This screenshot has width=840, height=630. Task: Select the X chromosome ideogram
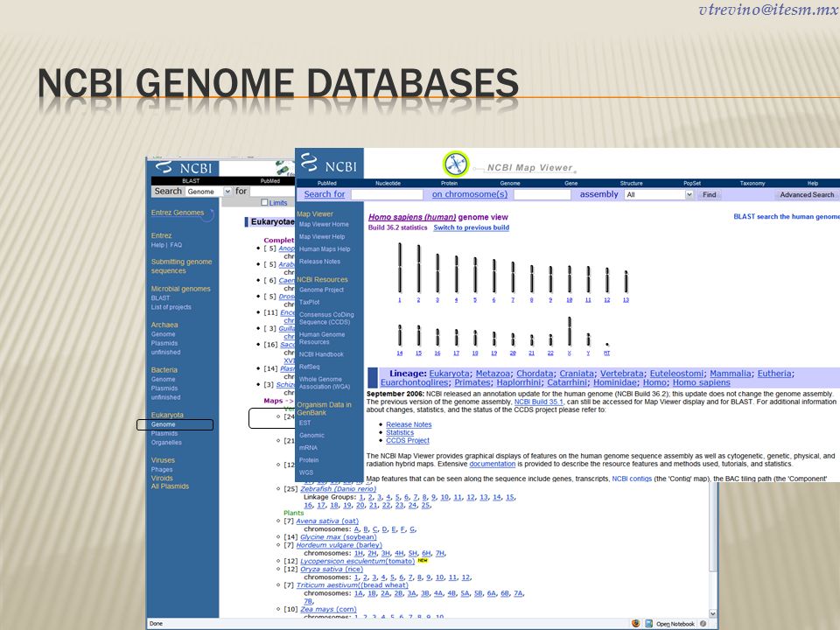[570, 332]
